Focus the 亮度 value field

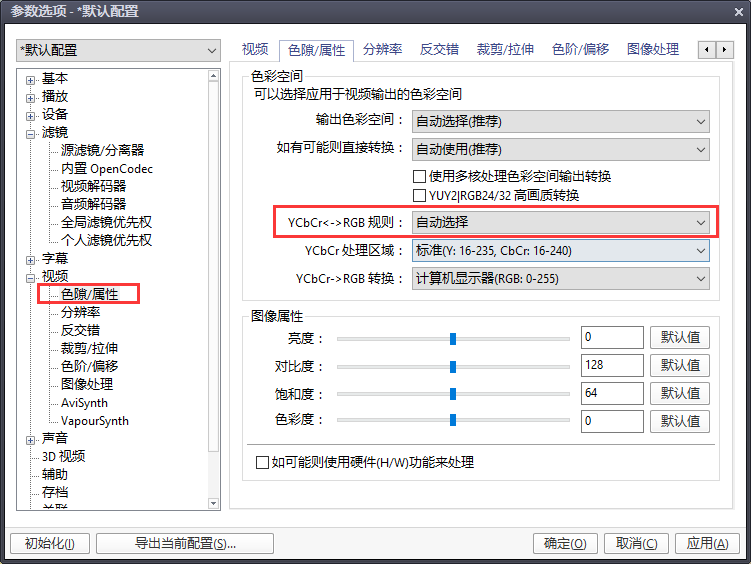612,338
